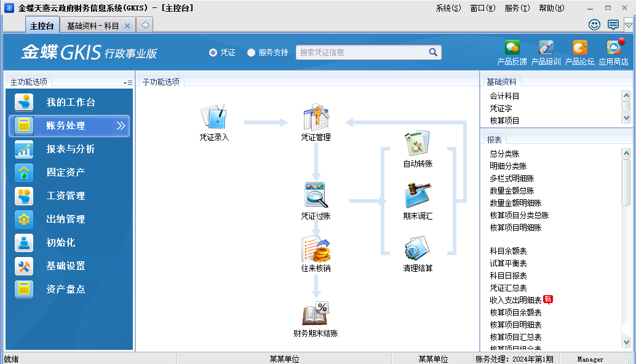Screen dimensions: 636x364
Task: Click the message bubble icon in tab bar
Action: (613, 25)
